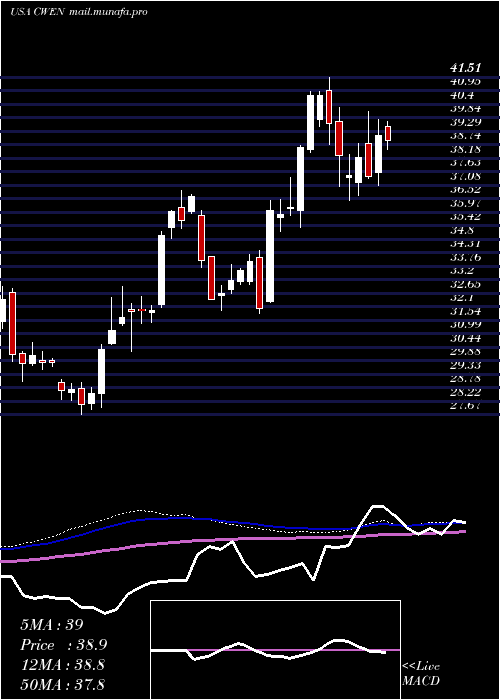Click the 37.08 price axis label
The height and width of the screenshot is (700, 500).
466,176
